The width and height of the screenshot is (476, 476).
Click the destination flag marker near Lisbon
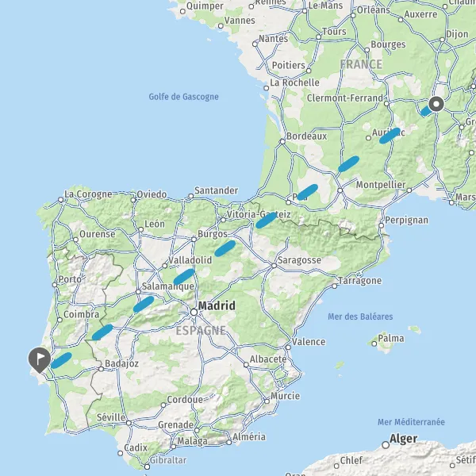pyautogui.click(x=40, y=359)
